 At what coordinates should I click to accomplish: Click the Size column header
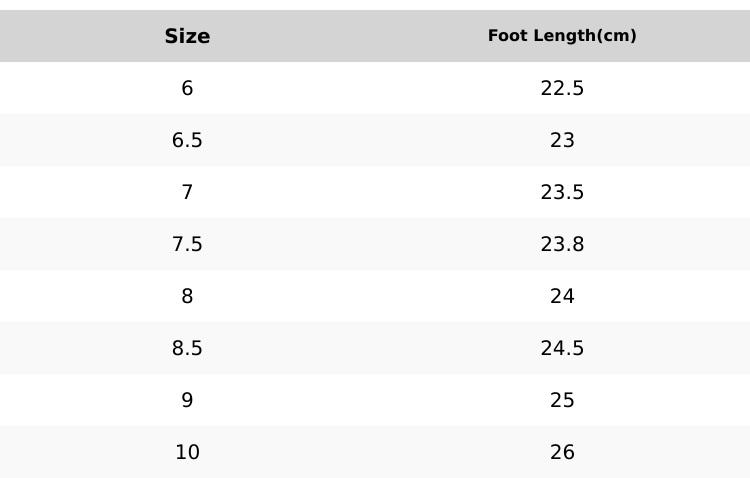pos(187,36)
